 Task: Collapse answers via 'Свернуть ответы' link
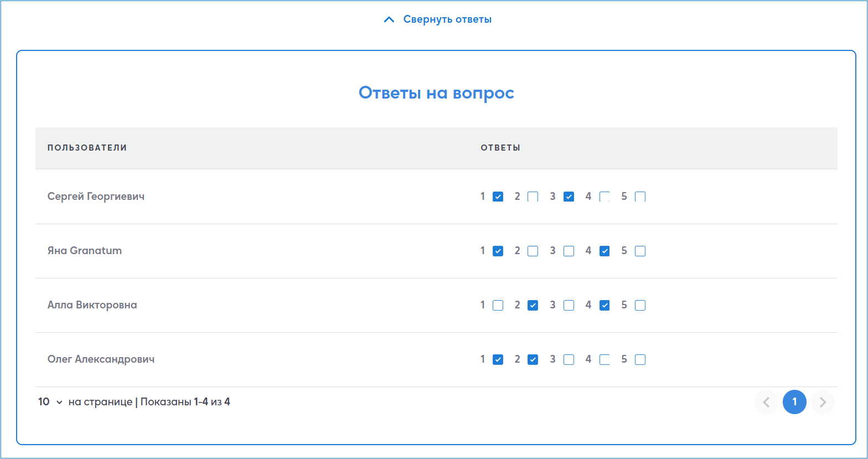tap(447, 19)
